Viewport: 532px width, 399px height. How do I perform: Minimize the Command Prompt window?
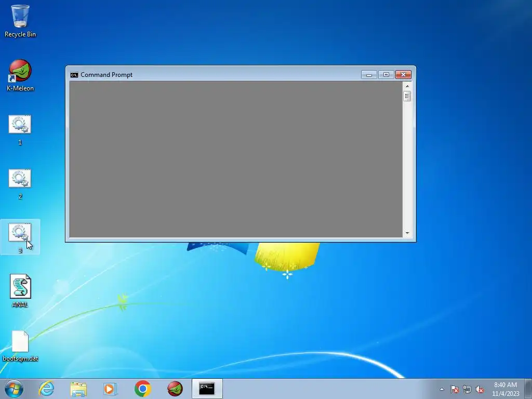(x=369, y=75)
